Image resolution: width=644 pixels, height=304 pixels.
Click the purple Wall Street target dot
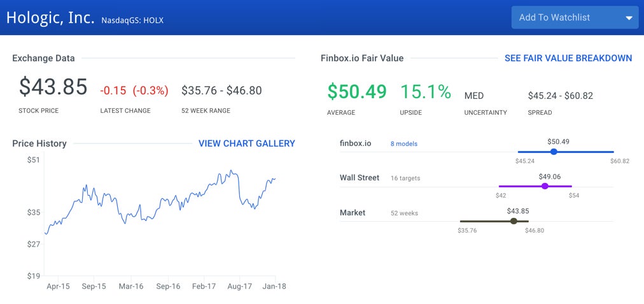pyautogui.click(x=544, y=186)
